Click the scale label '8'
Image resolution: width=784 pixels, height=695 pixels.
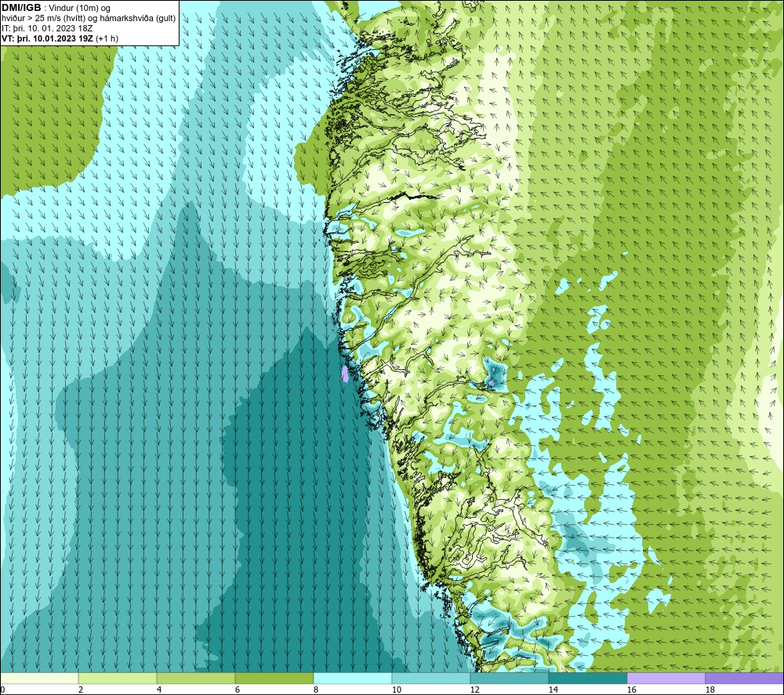(316, 690)
